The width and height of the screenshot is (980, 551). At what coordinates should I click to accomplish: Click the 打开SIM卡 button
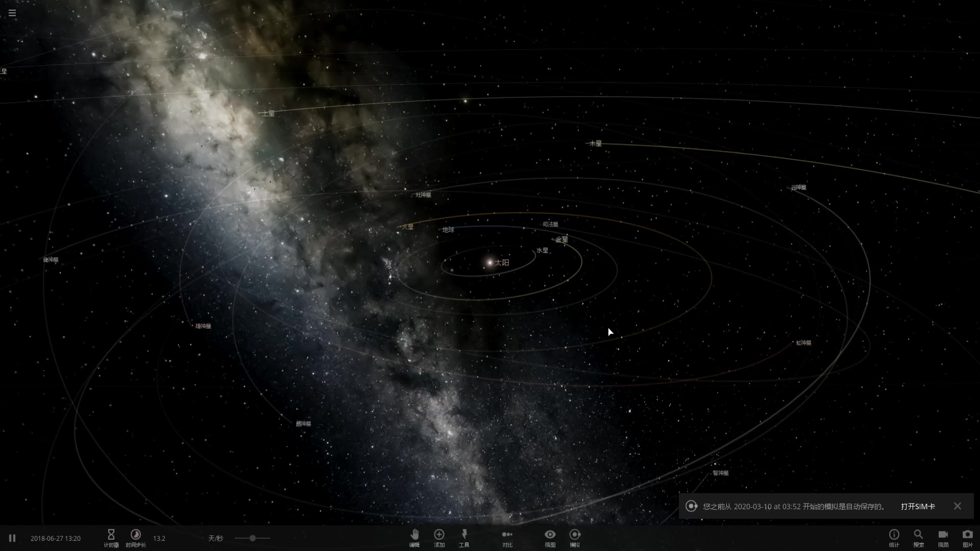pyautogui.click(x=918, y=507)
